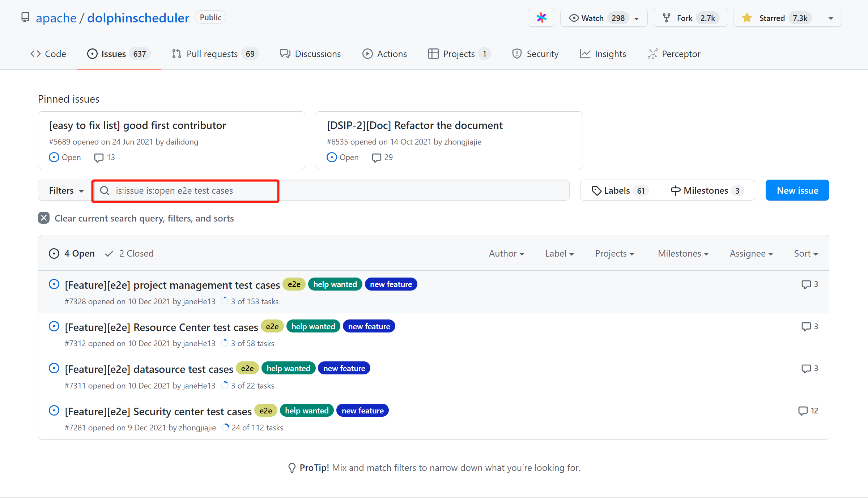Image resolution: width=868 pixels, height=498 pixels.
Task: Open the Resource Center test cases issue
Action: [x=161, y=327]
